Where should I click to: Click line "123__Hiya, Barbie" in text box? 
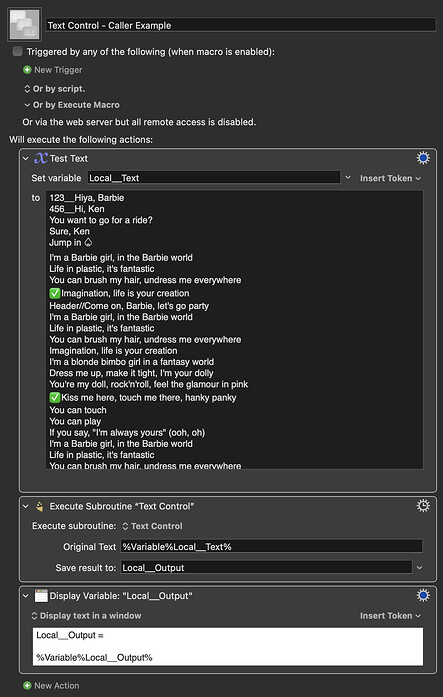[87, 198]
